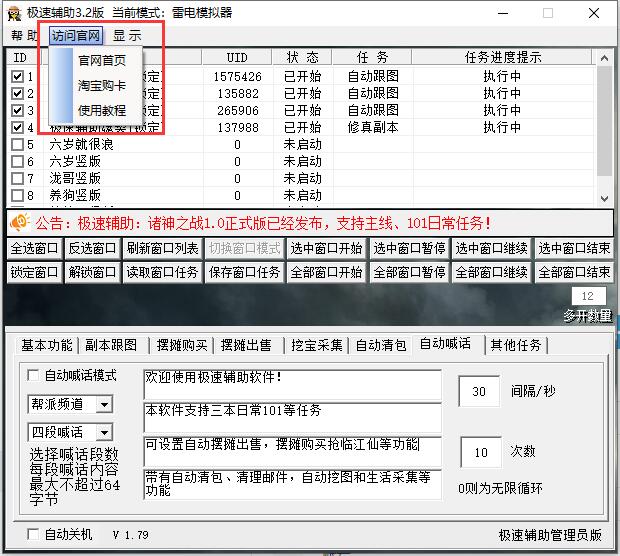
Task: Click the 反选窗口 button
Action: tap(92, 248)
